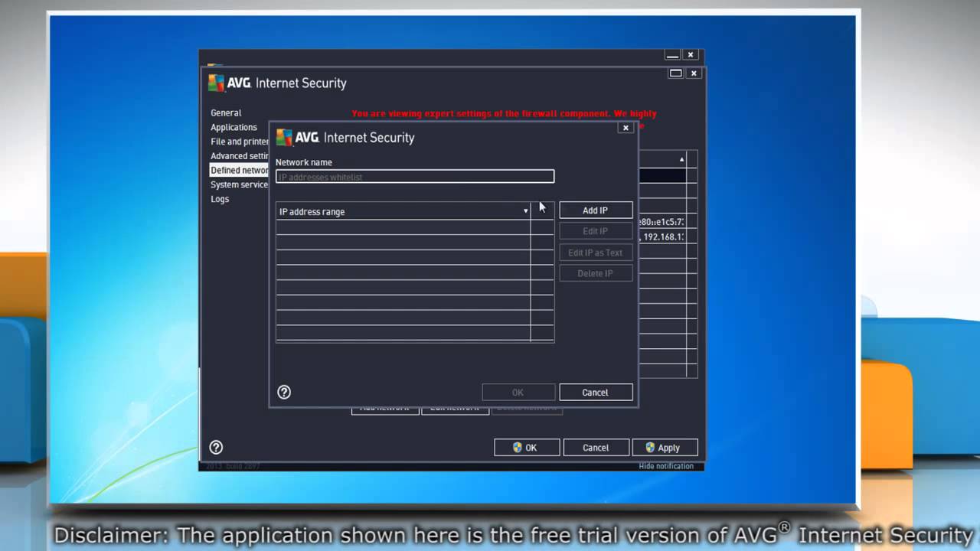The height and width of the screenshot is (551, 980).
Task: Select Advanced settings sidebar item
Action: 240,156
